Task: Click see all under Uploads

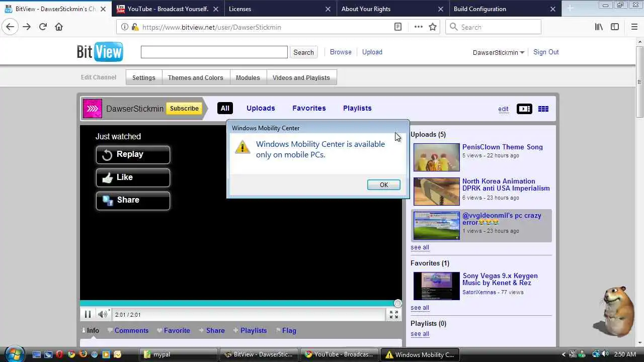Action: (x=420, y=247)
